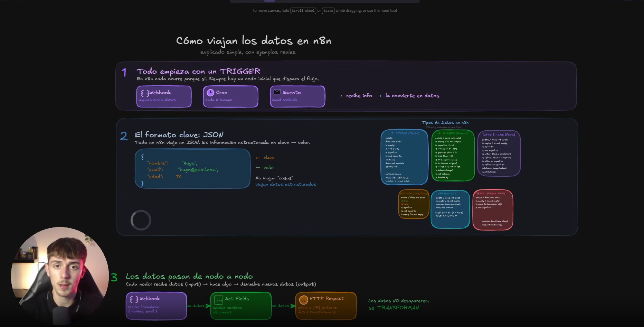Click 'length equal to' in the ARRAY card

pyautogui.click(x=443, y=213)
